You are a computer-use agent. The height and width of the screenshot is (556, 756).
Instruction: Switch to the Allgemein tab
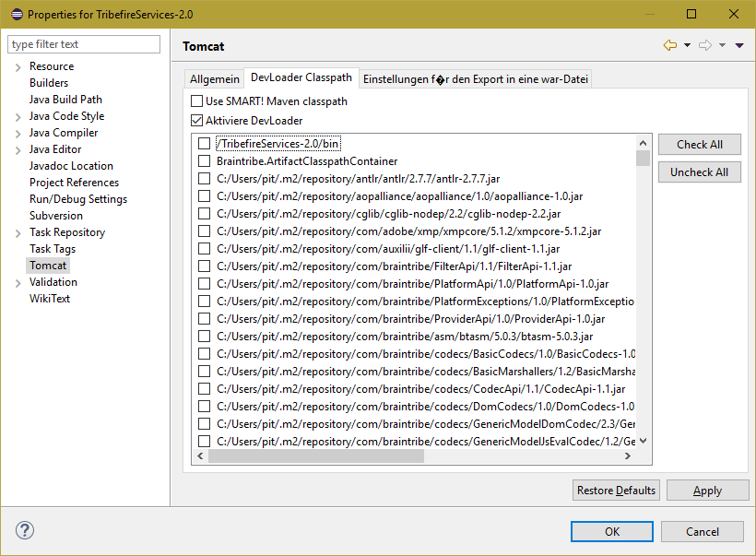pos(215,79)
